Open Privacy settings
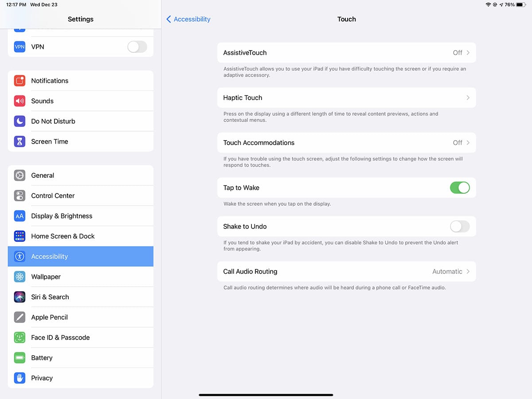 coord(81,378)
